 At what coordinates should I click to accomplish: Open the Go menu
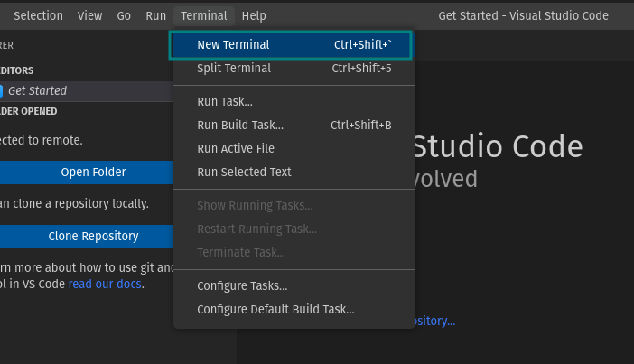(124, 15)
